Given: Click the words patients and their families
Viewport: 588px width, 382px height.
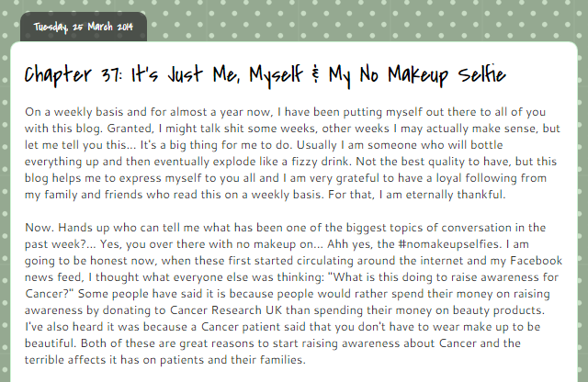Looking at the screenshot, I should click(232, 360).
